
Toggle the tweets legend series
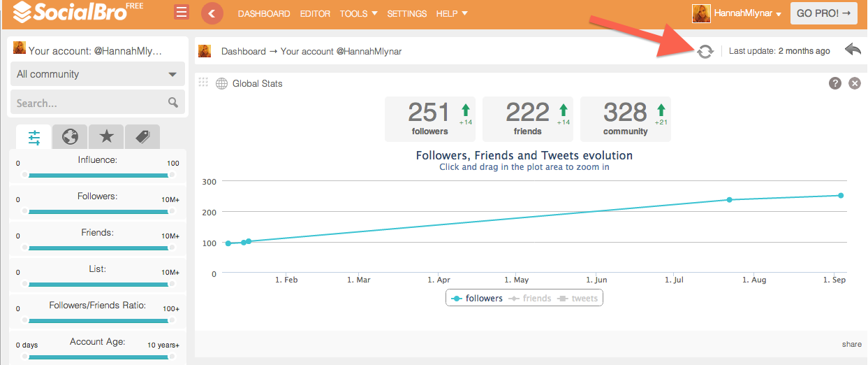pyautogui.click(x=577, y=299)
